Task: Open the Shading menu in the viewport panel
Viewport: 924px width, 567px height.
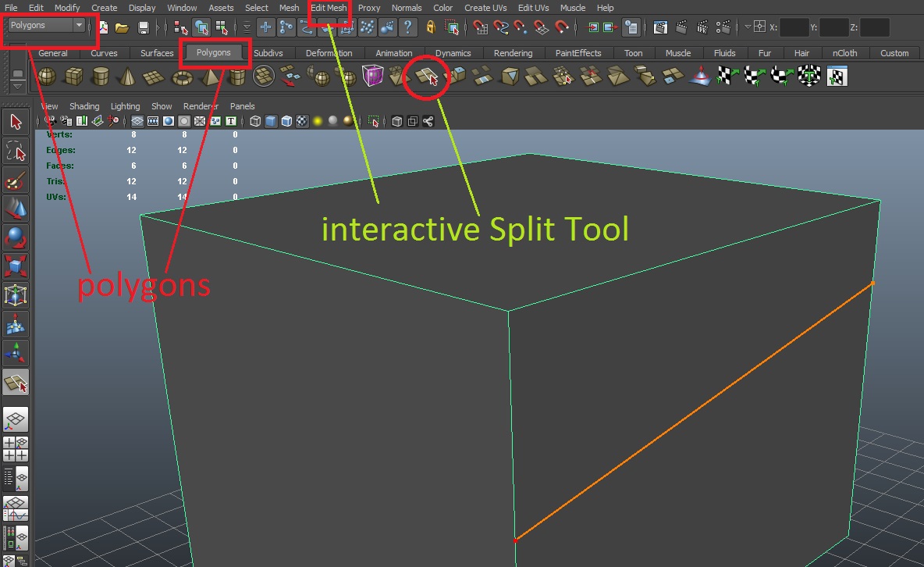Action: [84, 105]
